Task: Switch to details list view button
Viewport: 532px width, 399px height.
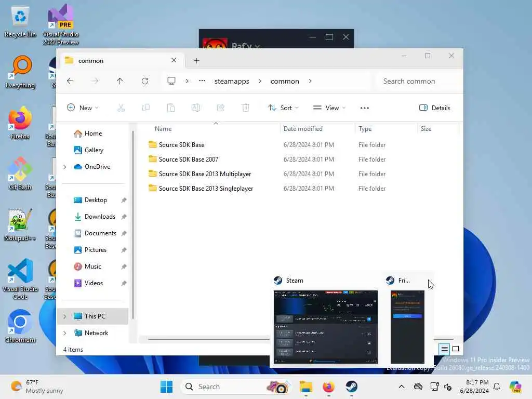Action: tap(445, 349)
